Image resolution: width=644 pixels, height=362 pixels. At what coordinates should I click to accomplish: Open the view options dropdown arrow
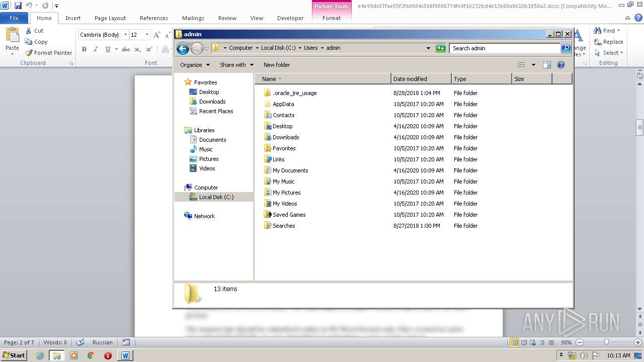click(x=533, y=65)
